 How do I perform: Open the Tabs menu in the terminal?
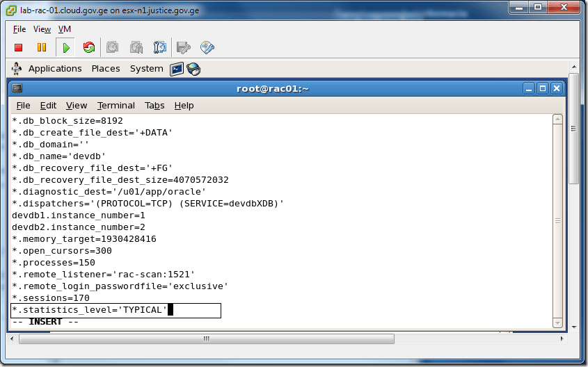pyautogui.click(x=154, y=106)
